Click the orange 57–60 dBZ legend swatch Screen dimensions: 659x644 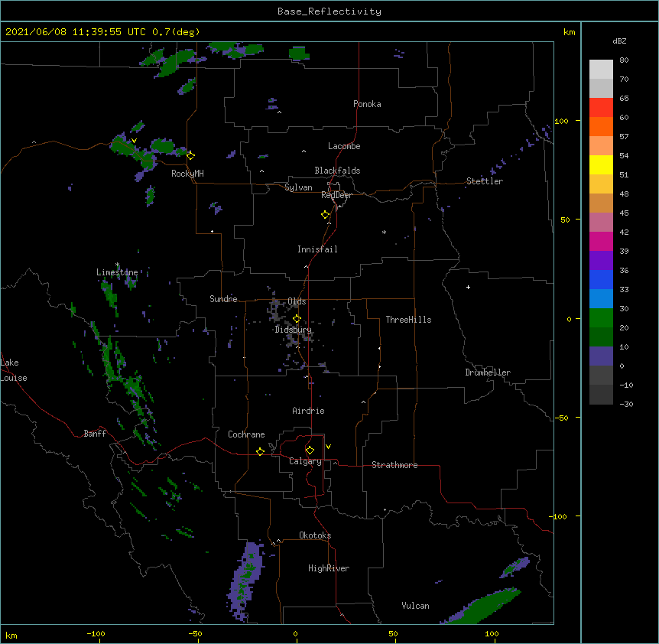pyautogui.click(x=601, y=126)
